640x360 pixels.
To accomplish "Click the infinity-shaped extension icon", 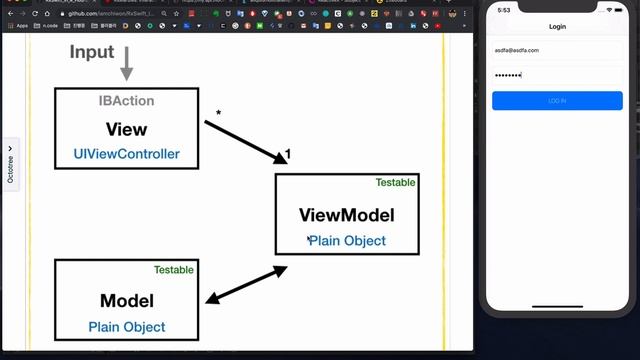I will tap(313, 13).
